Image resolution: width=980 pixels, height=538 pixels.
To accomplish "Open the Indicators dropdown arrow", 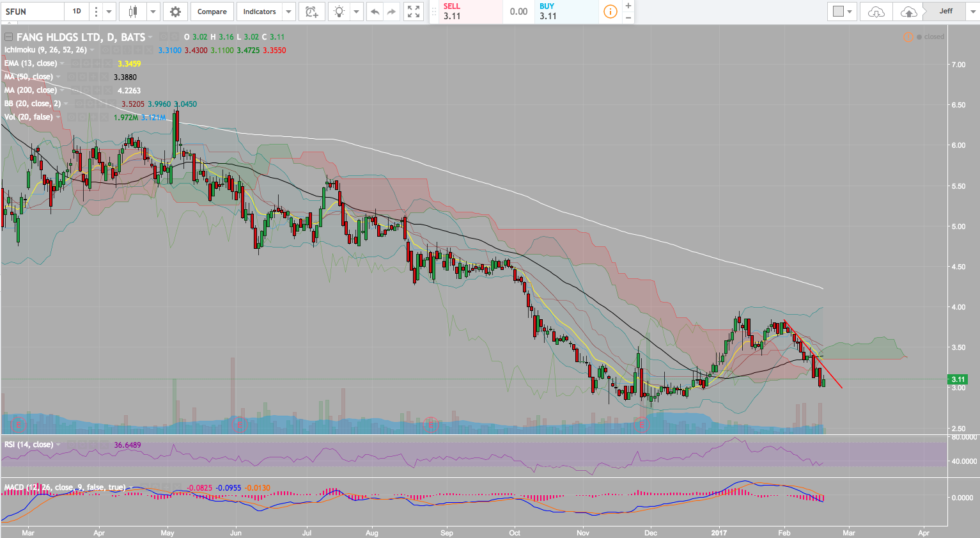I will 288,12.
